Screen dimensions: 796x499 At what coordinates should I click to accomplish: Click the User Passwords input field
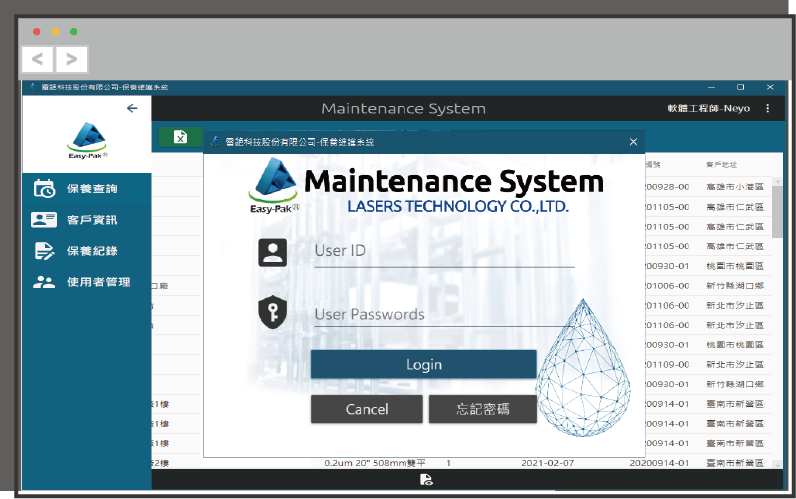[444, 315]
